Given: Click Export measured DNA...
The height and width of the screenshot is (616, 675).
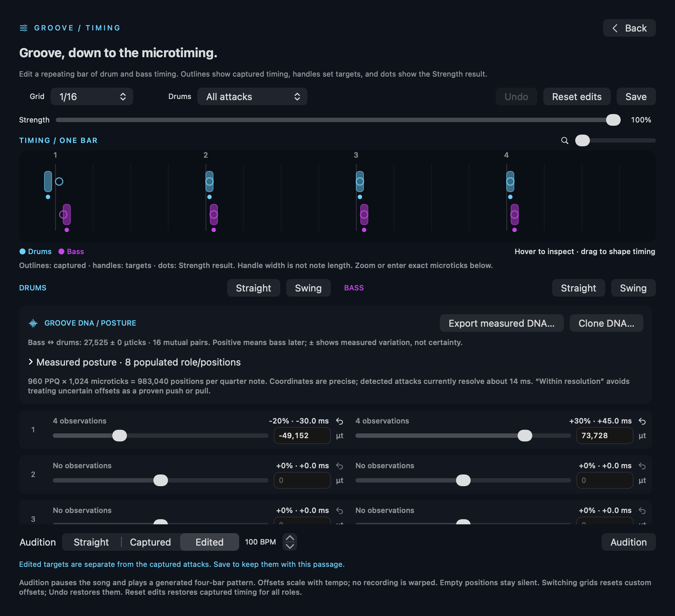Looking at the screenshot, I should pos(502,323).
